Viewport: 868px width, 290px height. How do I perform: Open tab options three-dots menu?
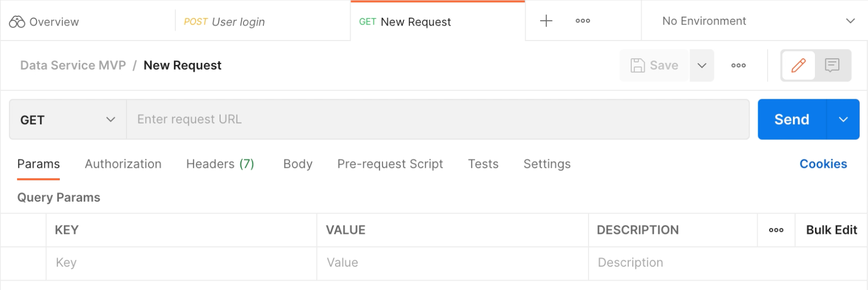pos(582,21)
